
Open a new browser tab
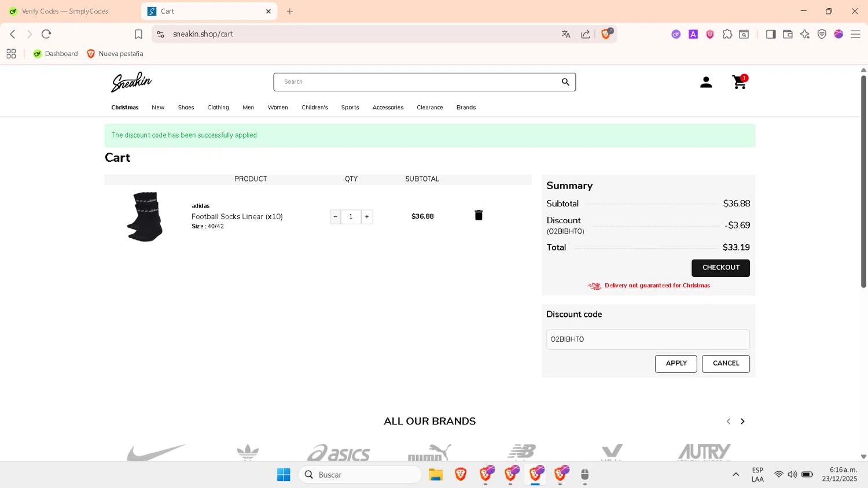point(290,12)
